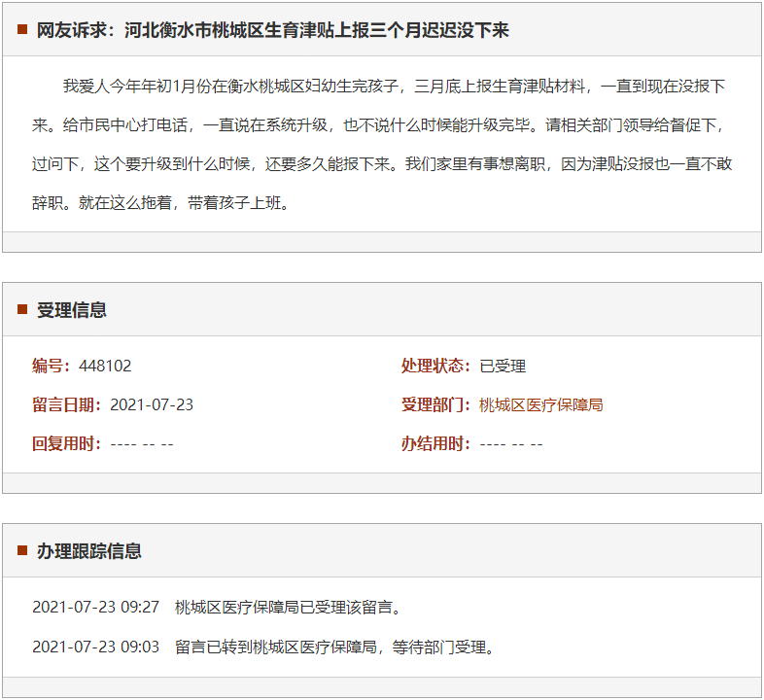Click the dashes next to 办结用时
The image size is (764, 700).
(x=511, y=443)
